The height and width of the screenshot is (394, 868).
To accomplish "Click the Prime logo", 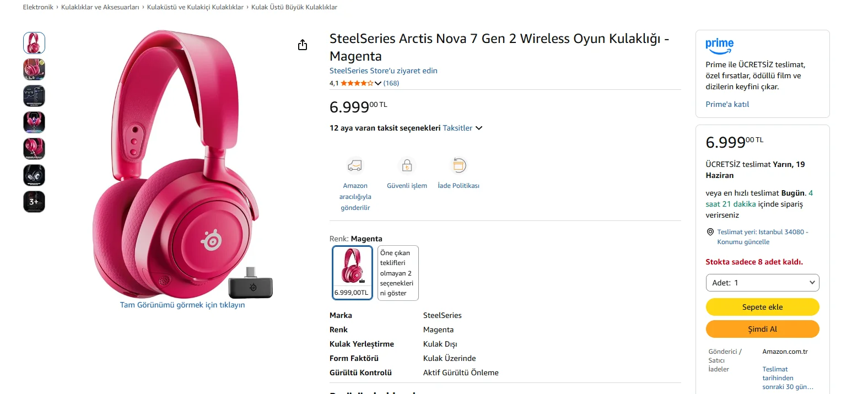I will pyautogui.click(x=719, y=46).
